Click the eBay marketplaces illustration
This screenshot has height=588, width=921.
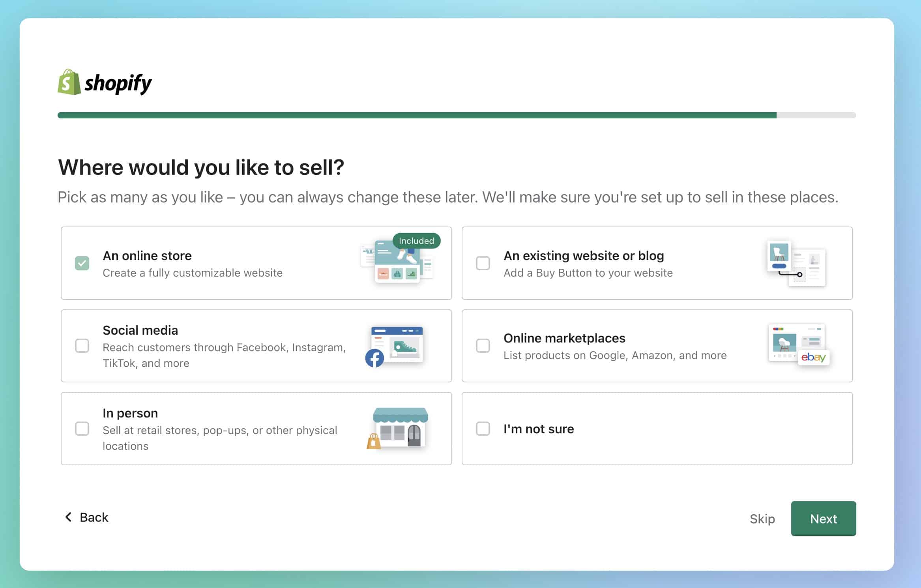(798, 345)
